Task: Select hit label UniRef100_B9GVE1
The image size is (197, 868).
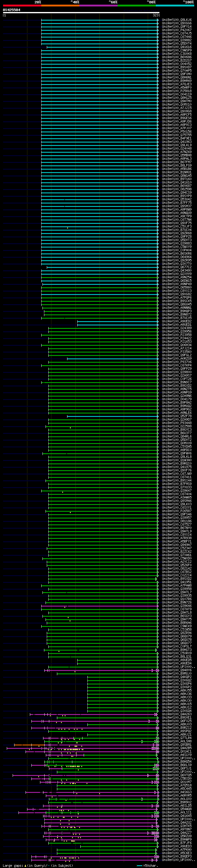Action: [x=177, y=717]
